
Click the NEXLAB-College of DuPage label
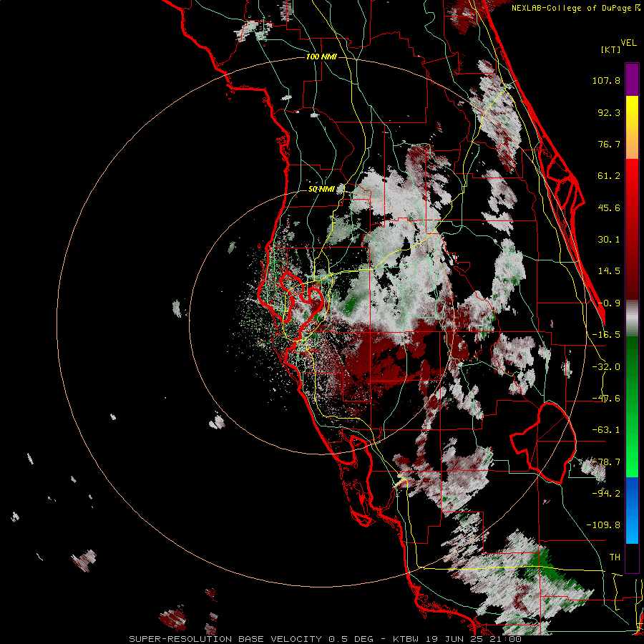[x=576, y=8]
